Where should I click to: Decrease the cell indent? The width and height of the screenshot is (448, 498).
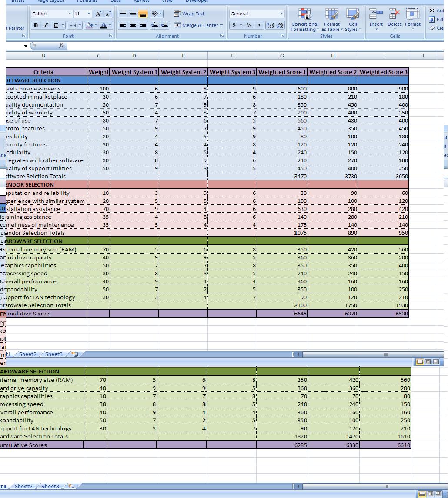155,25
